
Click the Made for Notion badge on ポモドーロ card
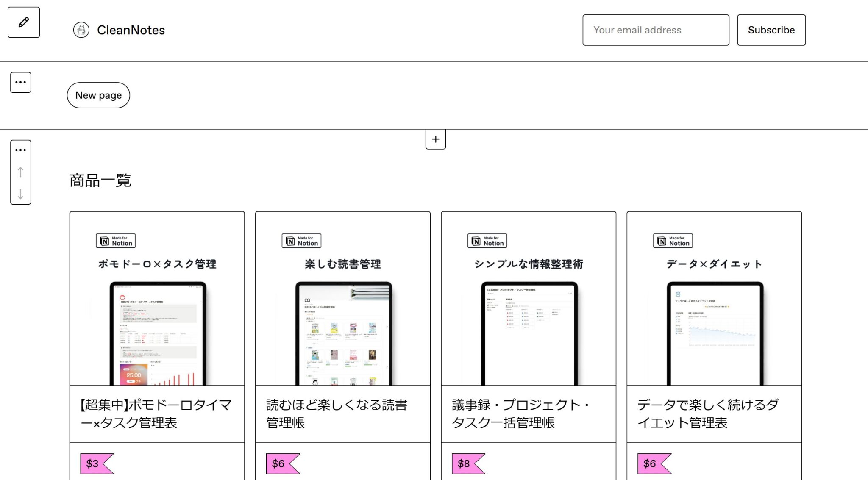(115, 241)
